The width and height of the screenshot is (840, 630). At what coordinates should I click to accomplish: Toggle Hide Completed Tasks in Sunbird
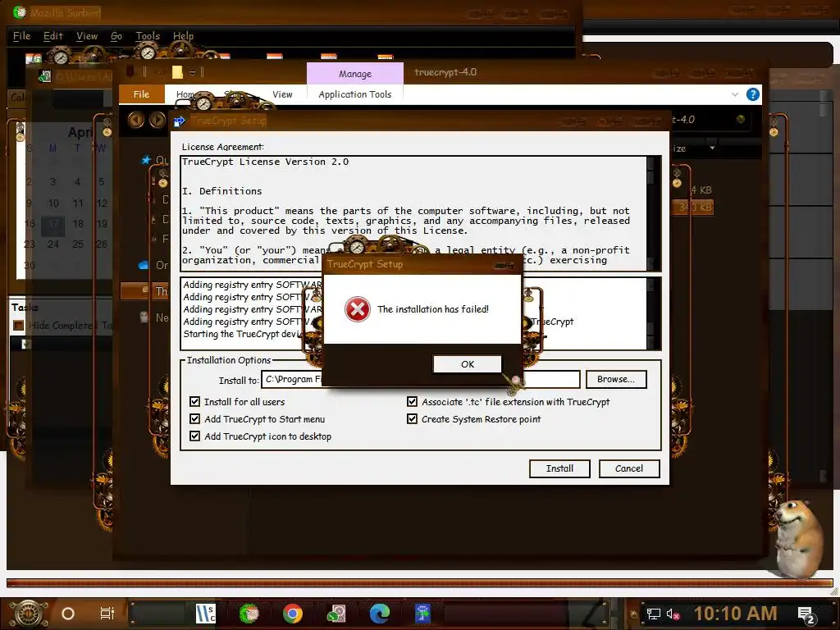pos(18,325)
